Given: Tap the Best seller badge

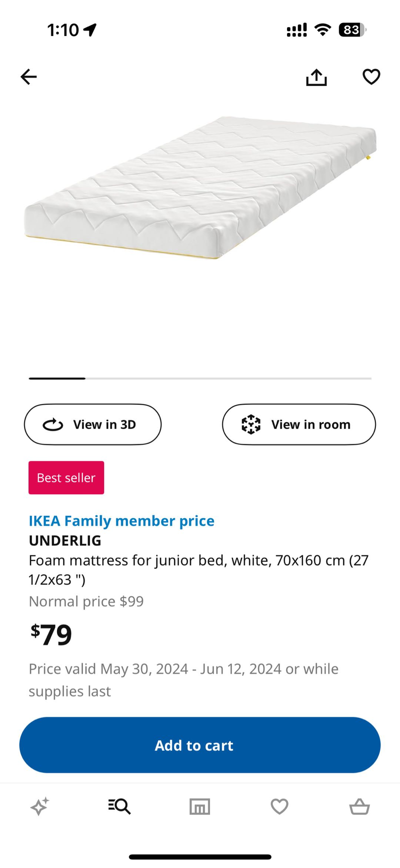Looking at the screenshot, I should pos(66,478).
